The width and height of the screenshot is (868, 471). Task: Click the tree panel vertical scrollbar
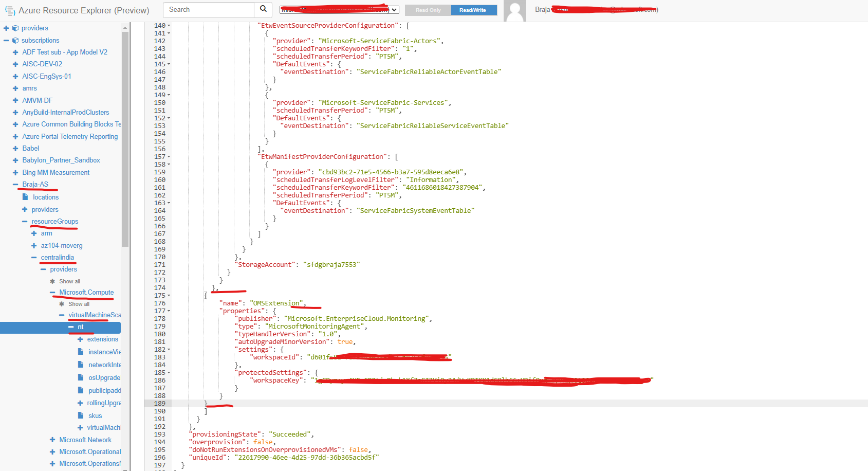click(125, 139)
